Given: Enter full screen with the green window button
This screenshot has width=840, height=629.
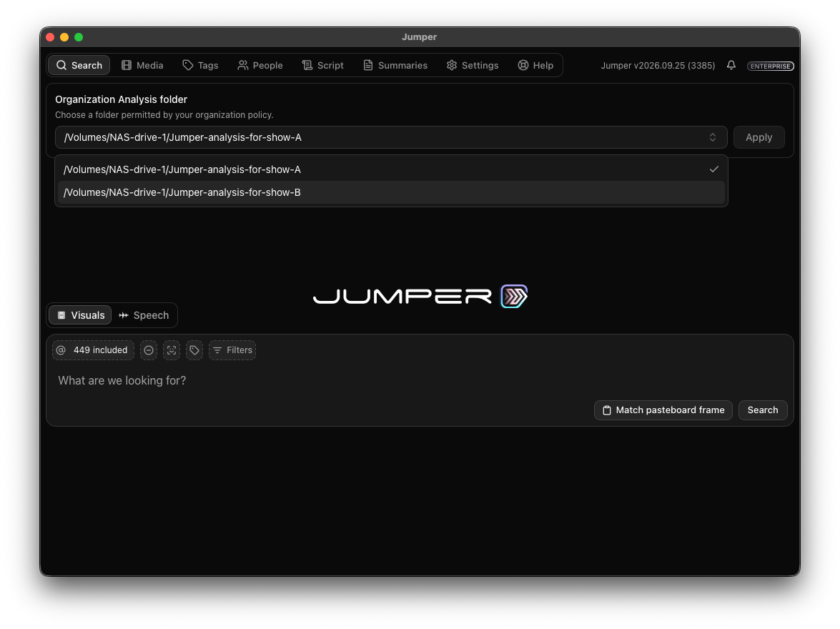Looking at the screenshot, I should 79,37.
